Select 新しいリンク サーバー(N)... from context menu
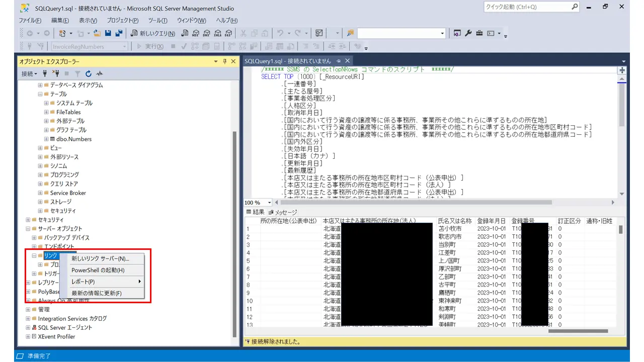The height and width of the screenshot is (362, 644). 100,258
